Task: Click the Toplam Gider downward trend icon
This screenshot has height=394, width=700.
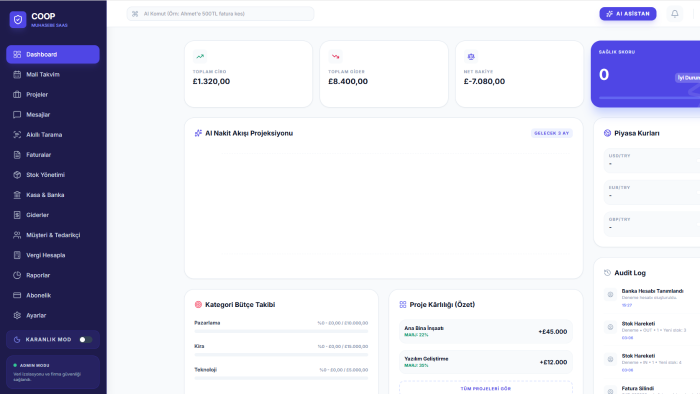Action: point(335,57)
